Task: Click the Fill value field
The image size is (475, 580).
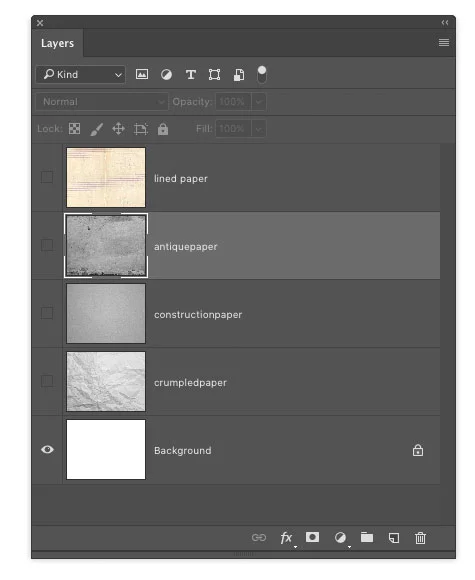Action: coord(233,129)
